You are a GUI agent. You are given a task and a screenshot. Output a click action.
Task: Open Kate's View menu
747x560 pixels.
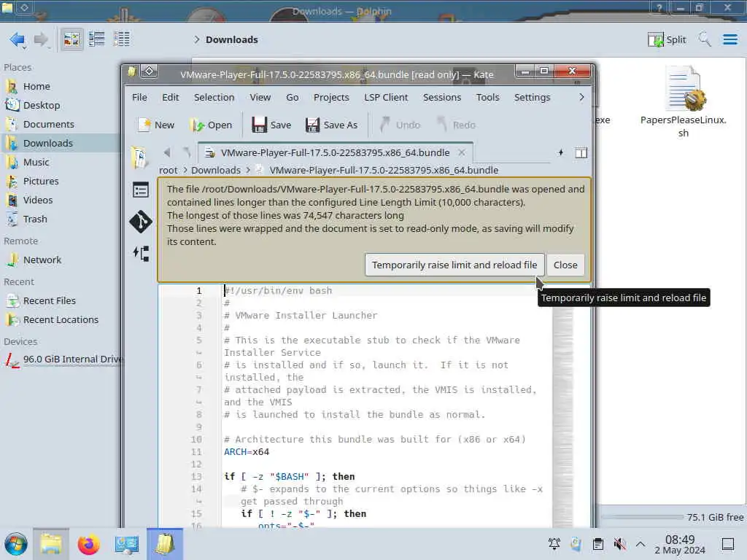(260, 97)
